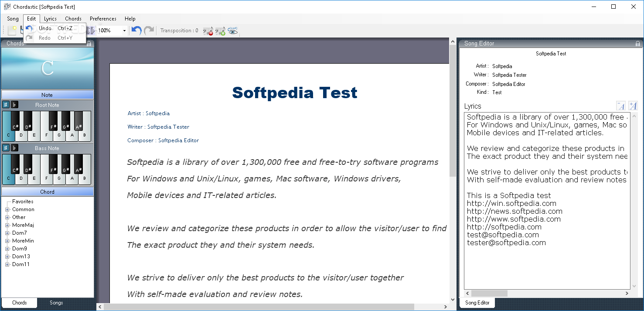Expand the Dom9 chord group
This screenshot has width=644, height=311.
[x=7, y=249]
